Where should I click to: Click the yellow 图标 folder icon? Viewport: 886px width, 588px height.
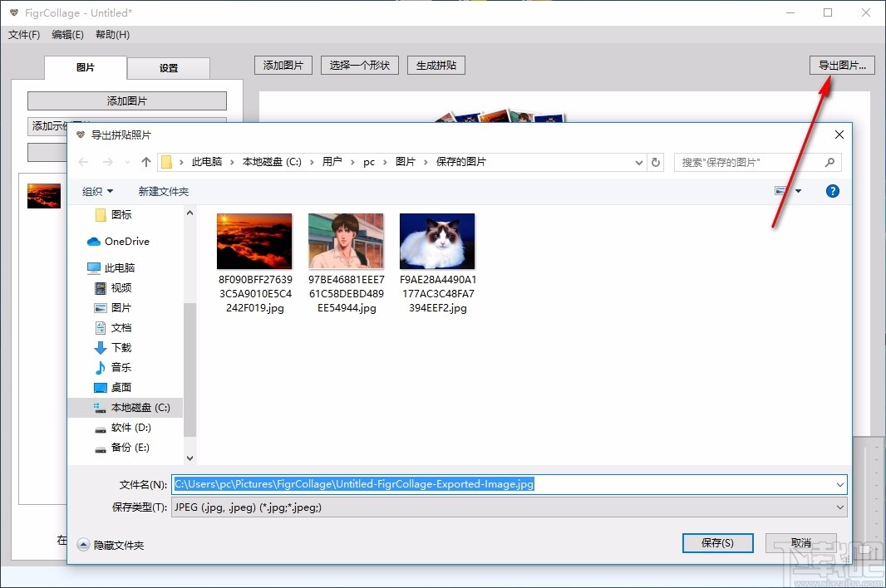(x=101, y=214)
